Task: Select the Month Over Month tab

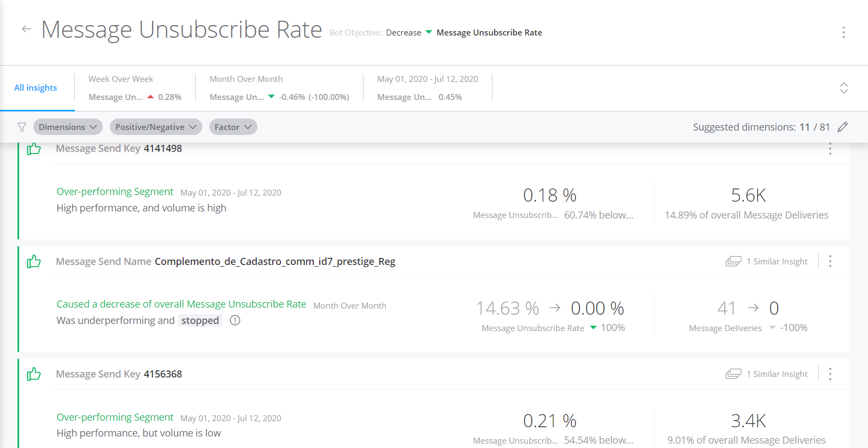Action: coord(279,88)
